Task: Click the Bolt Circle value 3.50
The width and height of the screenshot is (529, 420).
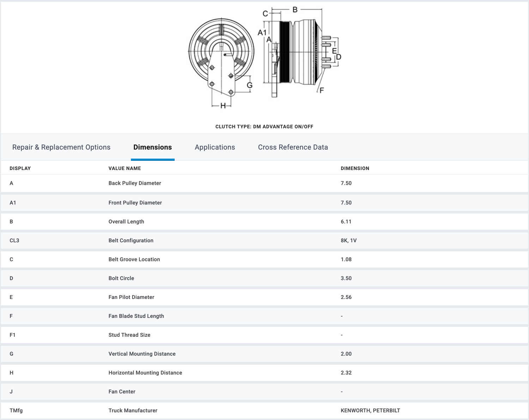Action: [346, 278]
